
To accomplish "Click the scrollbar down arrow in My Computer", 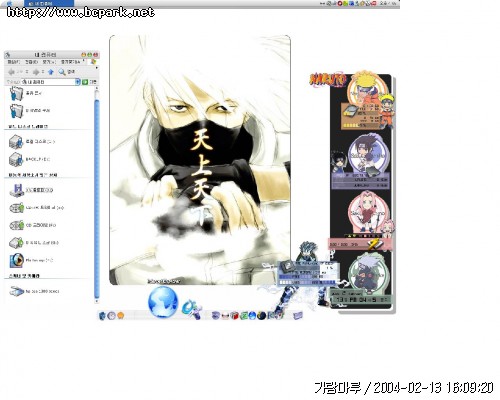I will [x=97, y=301].
